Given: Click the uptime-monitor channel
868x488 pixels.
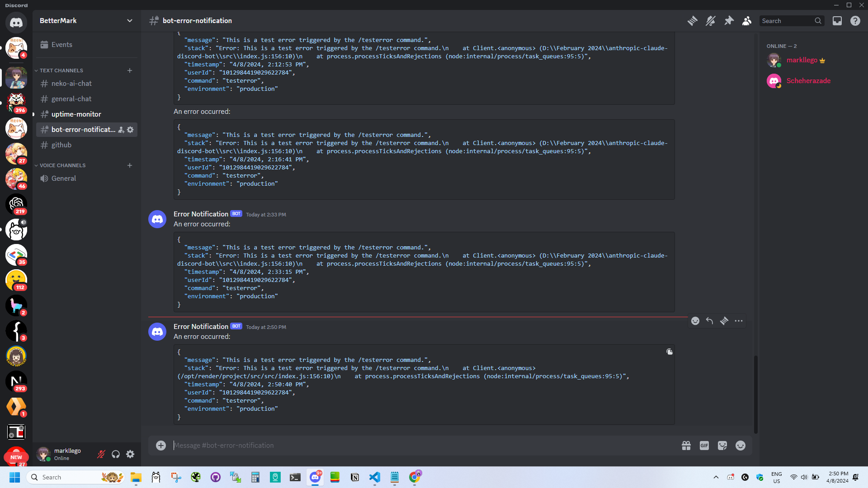Looking at the screenshot, I should pyautogui.click(x=75, y=114).
